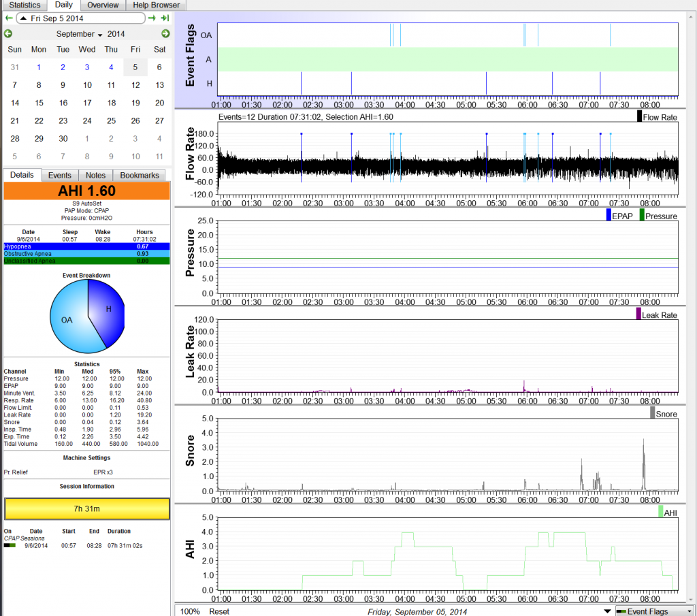Go to next month in calendar

165,34
